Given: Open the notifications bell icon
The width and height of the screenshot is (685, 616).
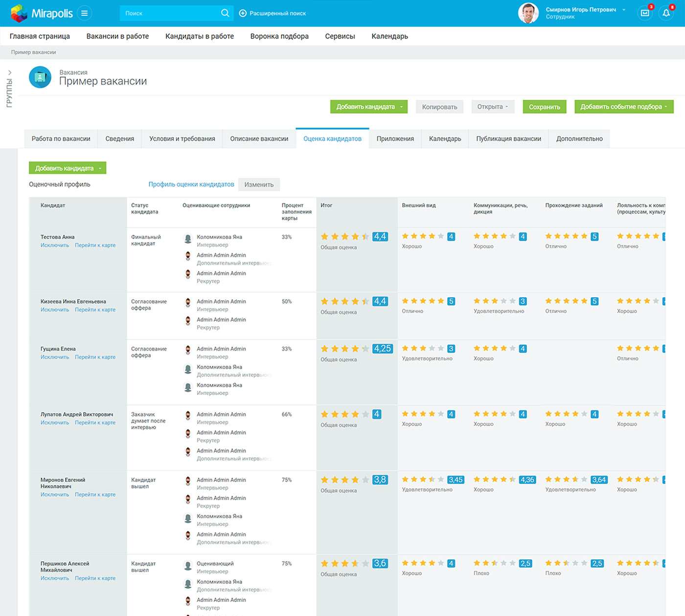Looking at the screenshot, I should click(x=666, y=13).
